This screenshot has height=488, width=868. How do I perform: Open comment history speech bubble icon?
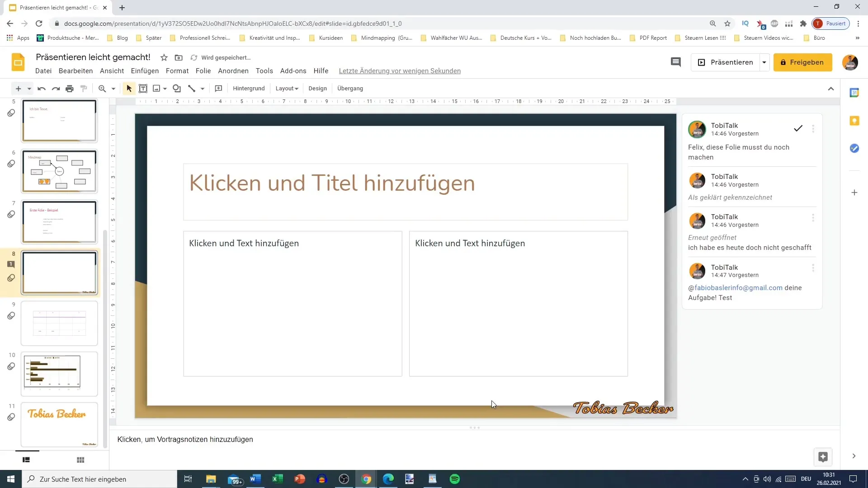coord(675,62)
